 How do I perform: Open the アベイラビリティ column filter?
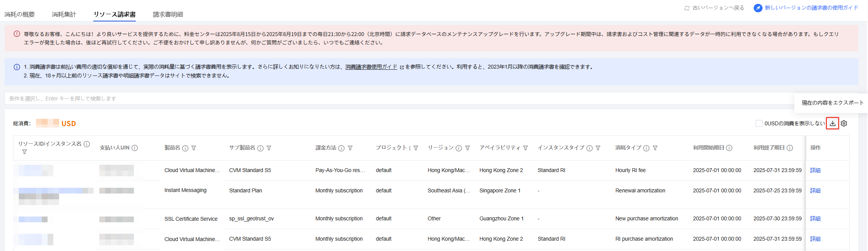(x=525, y=148)
